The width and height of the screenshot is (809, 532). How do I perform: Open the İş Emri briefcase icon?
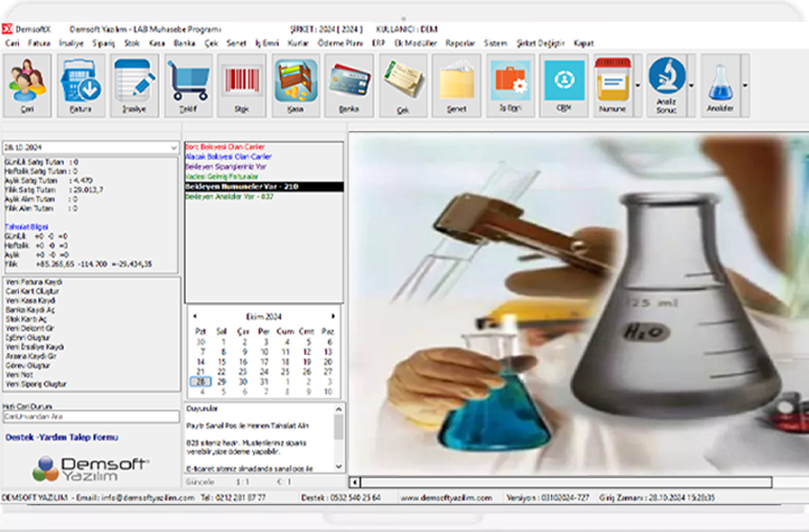510,85
